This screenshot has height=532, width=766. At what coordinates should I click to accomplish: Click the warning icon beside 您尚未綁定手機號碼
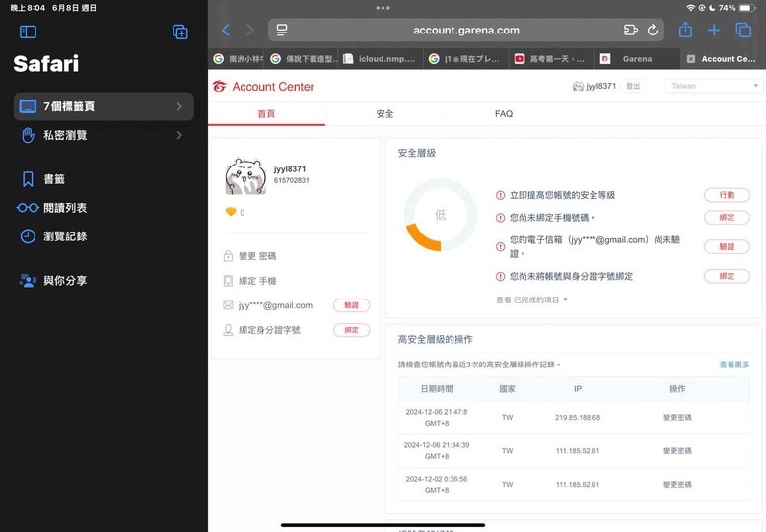[x=500, y=218]
